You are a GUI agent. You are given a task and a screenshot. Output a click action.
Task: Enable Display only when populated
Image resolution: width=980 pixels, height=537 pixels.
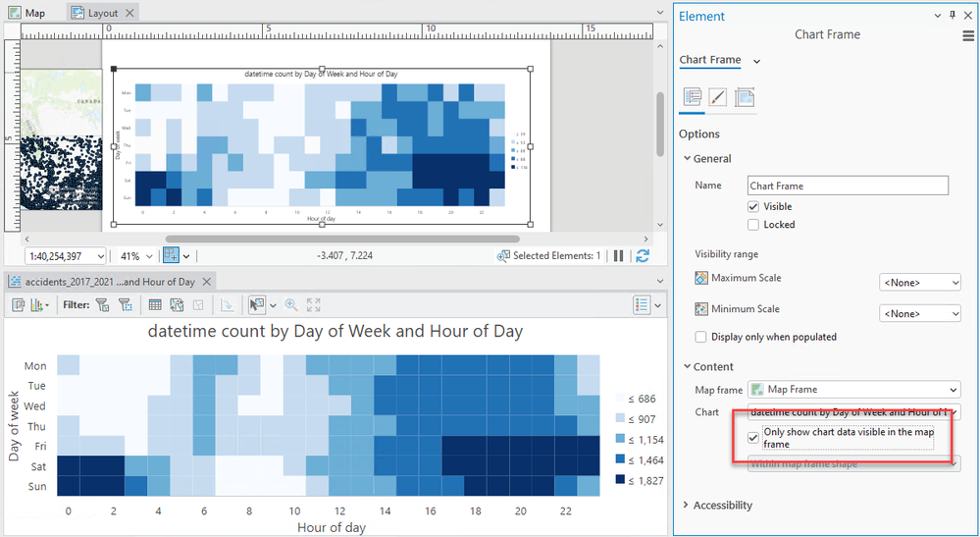(700, 337)
